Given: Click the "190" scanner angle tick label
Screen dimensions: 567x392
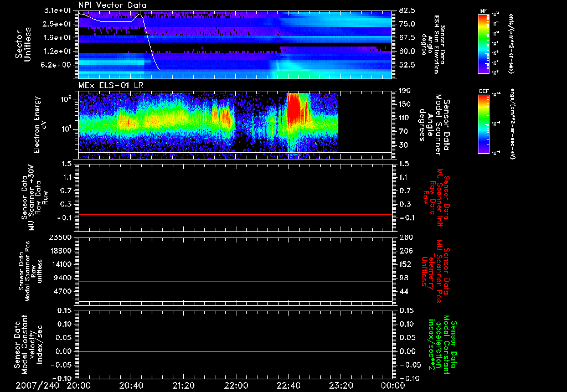Looking at the screenshot, I should point(406,91).
